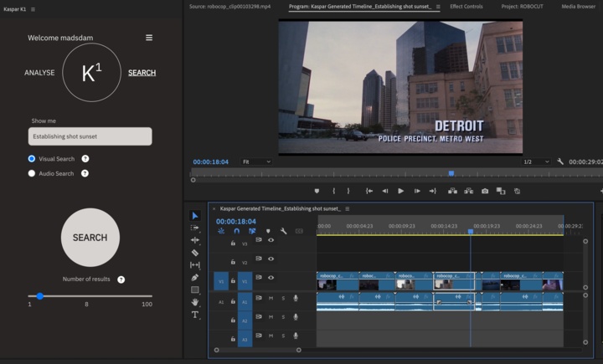Open timeline sequence panel menu

point(348,208)
